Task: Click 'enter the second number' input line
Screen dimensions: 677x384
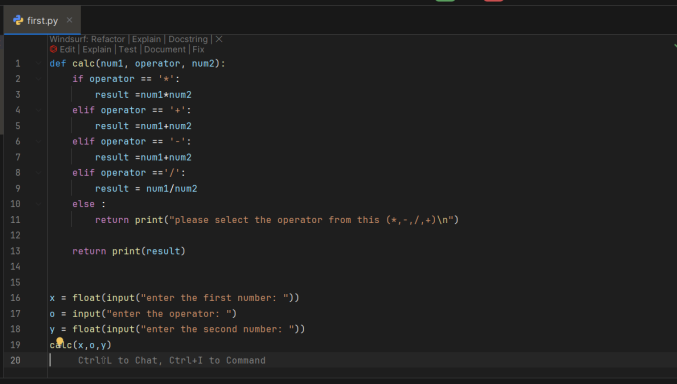Action: click(x=177, y=329)
